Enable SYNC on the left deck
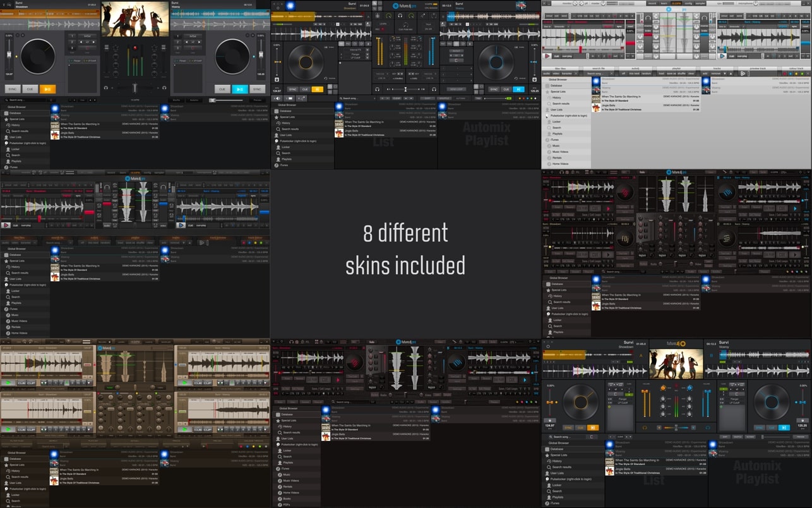 click(13, 89)
